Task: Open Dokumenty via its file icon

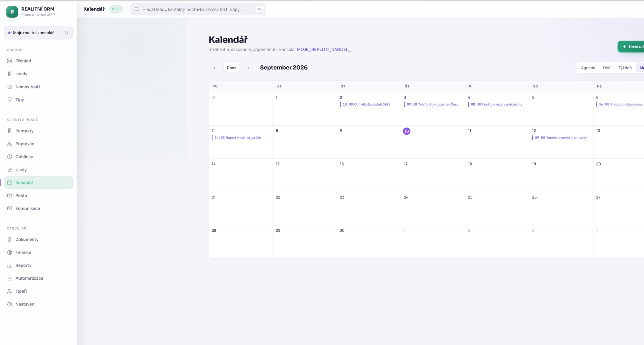Action: point(10,239)
